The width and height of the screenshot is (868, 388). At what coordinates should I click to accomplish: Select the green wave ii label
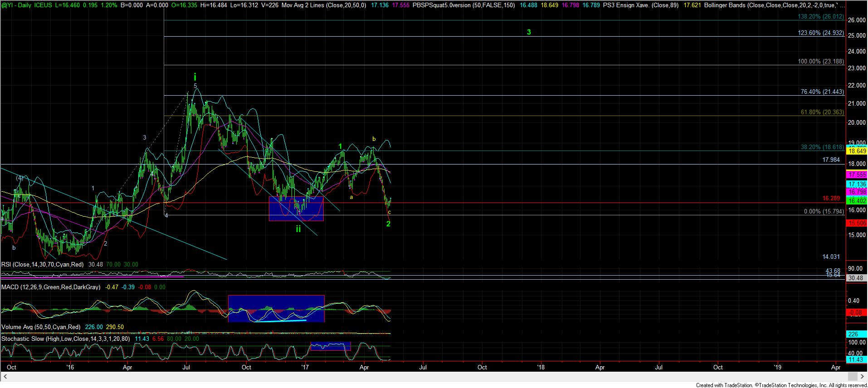click(x=298, y=229)
